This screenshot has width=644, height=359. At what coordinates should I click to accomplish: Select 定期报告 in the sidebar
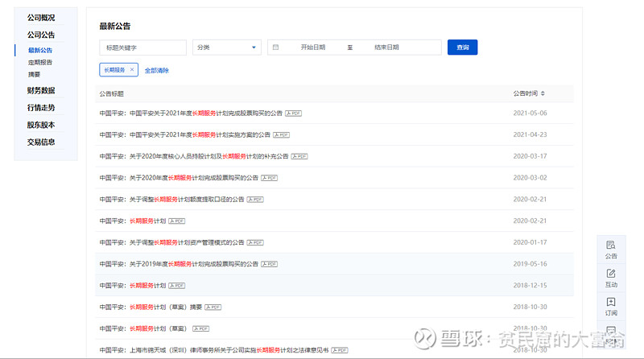40,63
